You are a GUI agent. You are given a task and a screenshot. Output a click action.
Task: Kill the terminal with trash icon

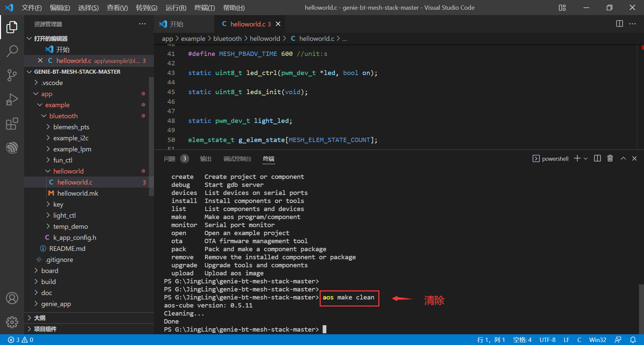[610, 158]
